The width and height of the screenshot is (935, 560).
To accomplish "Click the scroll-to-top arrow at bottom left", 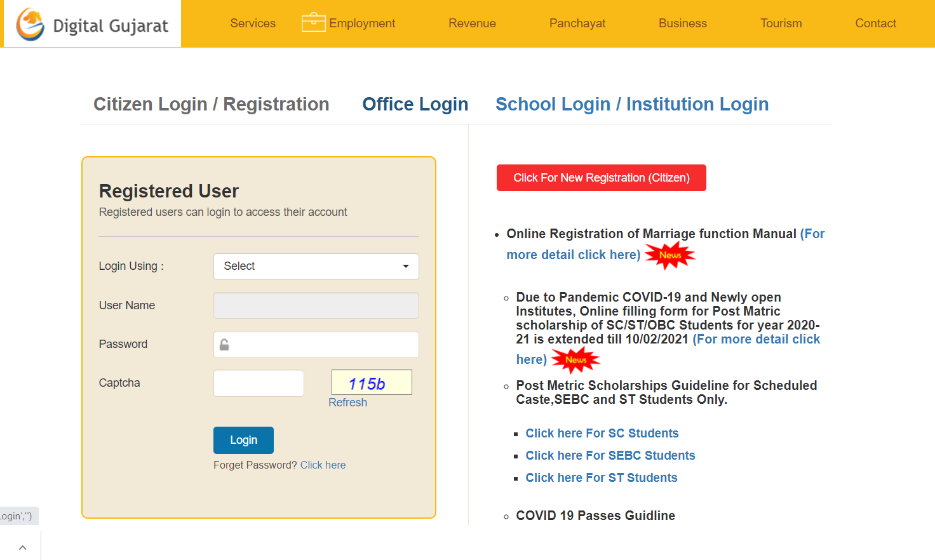I will pyautogui.click(x=22, y=547).
